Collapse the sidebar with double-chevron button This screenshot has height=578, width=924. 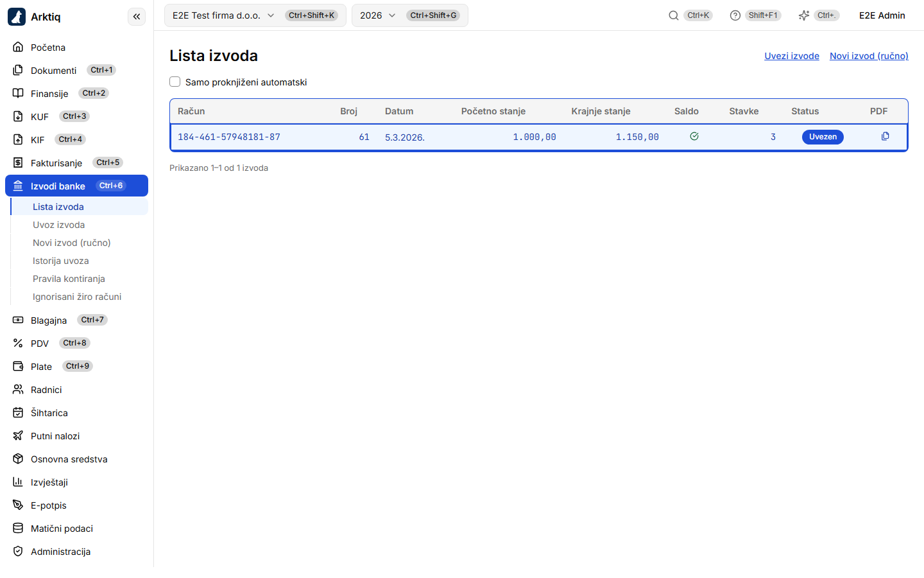pyautogui.click(x=137, y=17)
